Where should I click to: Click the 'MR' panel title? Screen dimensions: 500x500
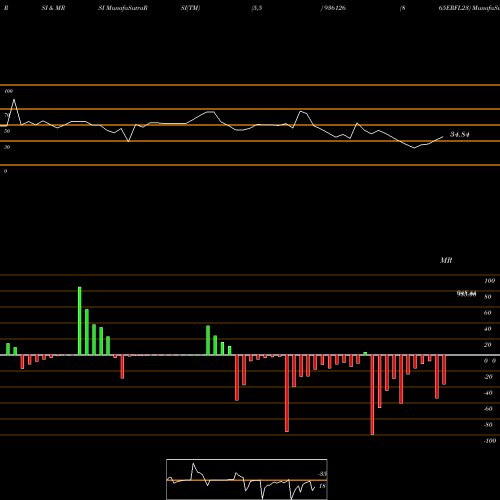click(446, 260)
